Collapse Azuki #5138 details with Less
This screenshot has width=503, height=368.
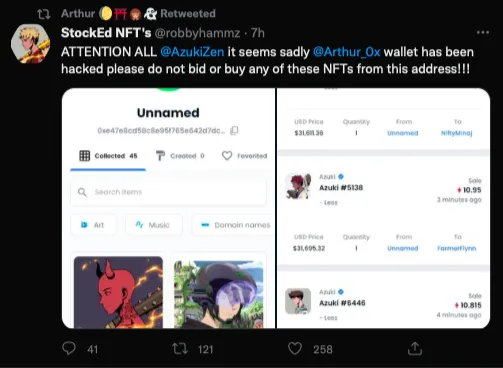tap(329, 203)
